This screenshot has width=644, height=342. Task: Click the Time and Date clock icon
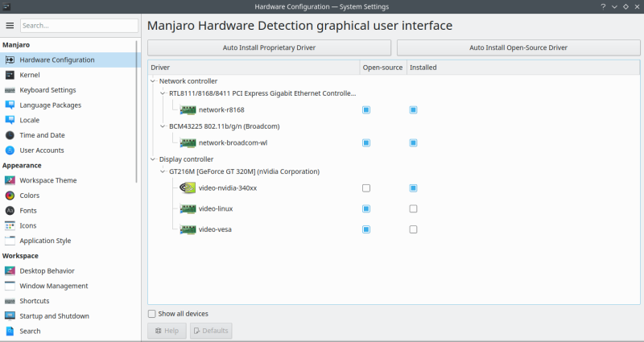(x=10, y=135)
